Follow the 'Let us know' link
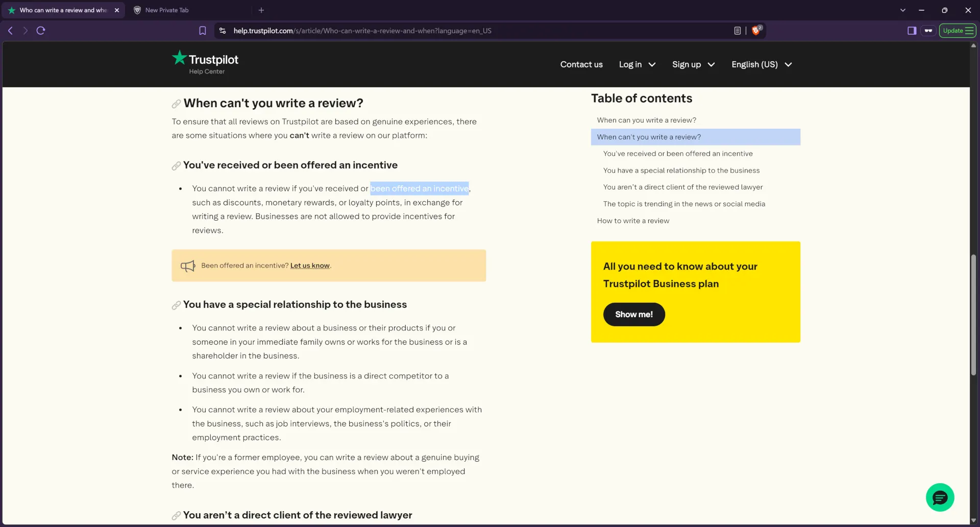Image resolution: width=980 pixels, height=527 pixels. pyautogui.click(x=310, y=266)
